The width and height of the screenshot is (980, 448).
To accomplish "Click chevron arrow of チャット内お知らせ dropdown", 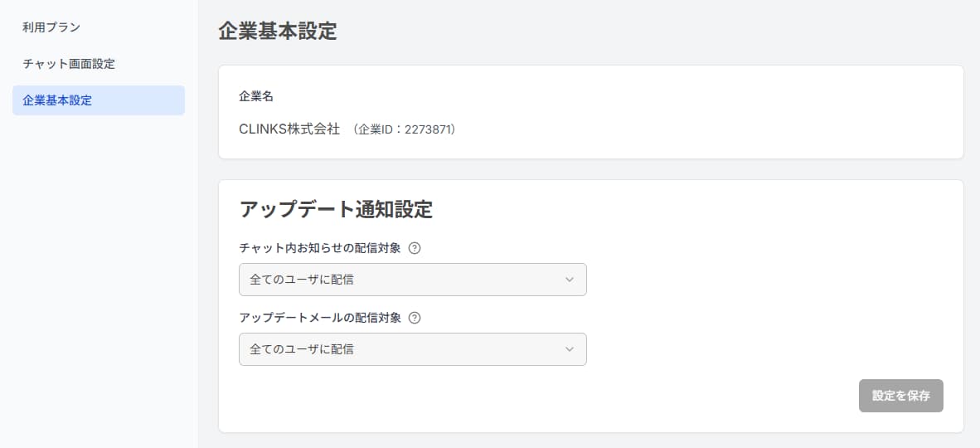I will (x=569, y=280).
